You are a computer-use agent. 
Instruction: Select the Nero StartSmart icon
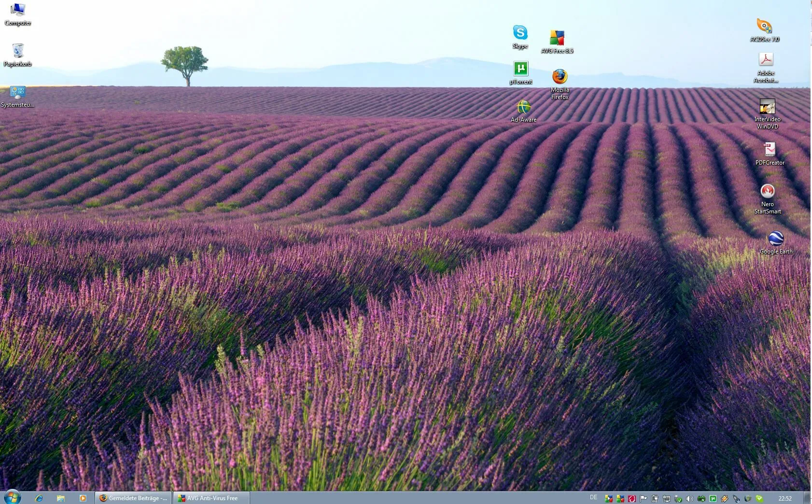tap(767, 191)
